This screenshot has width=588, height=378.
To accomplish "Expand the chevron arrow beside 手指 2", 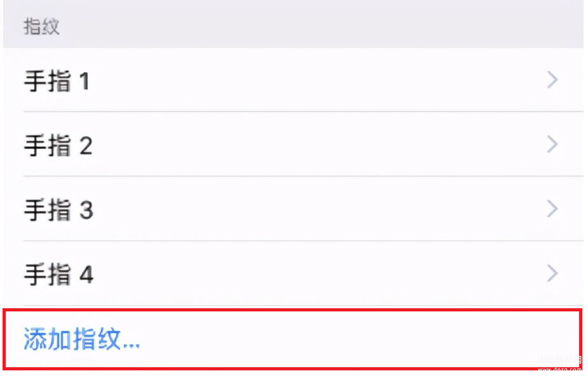I will tap(552, 144).
